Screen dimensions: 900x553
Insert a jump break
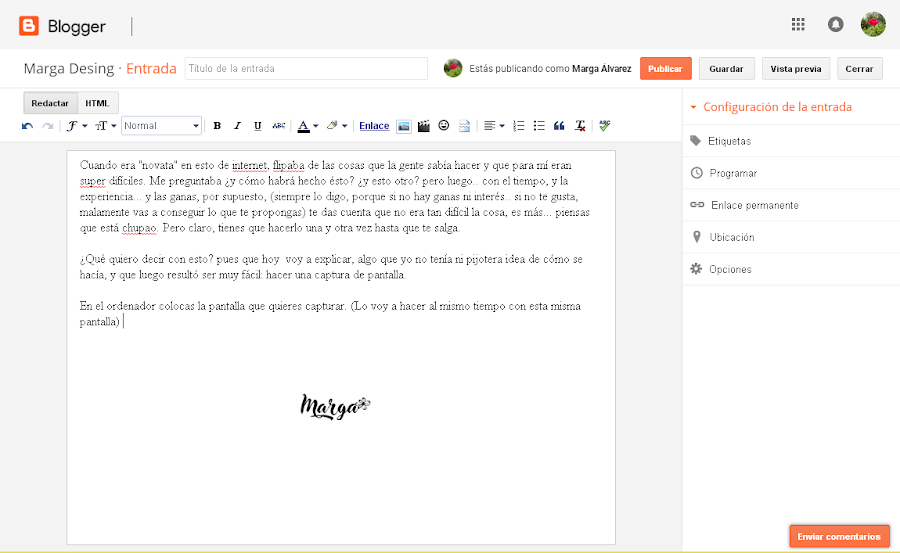click(x=464, y=126)
